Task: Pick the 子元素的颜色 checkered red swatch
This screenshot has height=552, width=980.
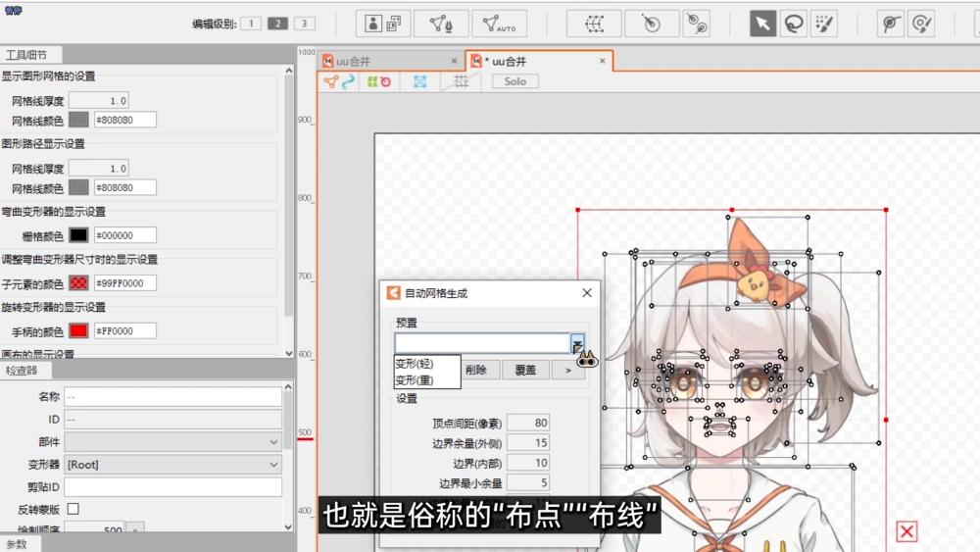Action: (78, 283)
